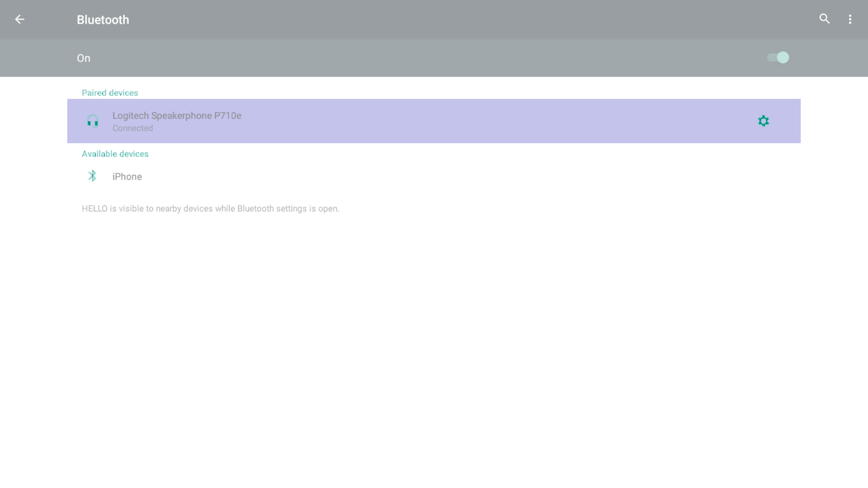This screenshot has height=488, width=868.
Task: Click the Available devices heading
Action: coord(115,154)
